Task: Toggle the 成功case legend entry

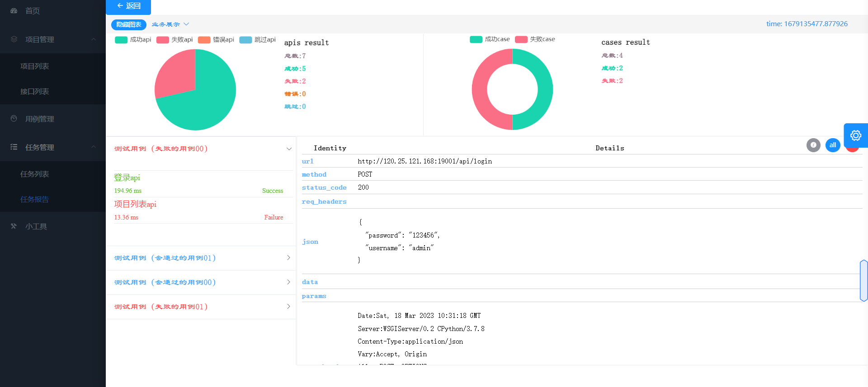Action: (x=490, y=39)
